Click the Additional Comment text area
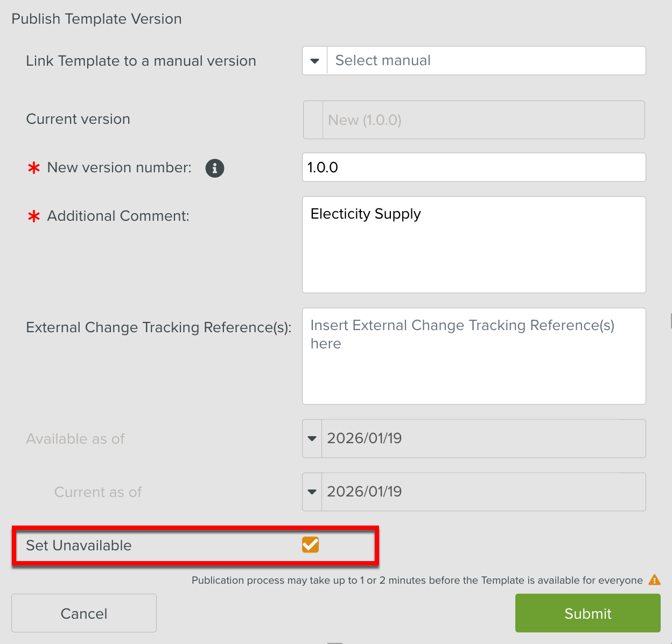Viewport: 672px width, 644px height. [474, 245]
